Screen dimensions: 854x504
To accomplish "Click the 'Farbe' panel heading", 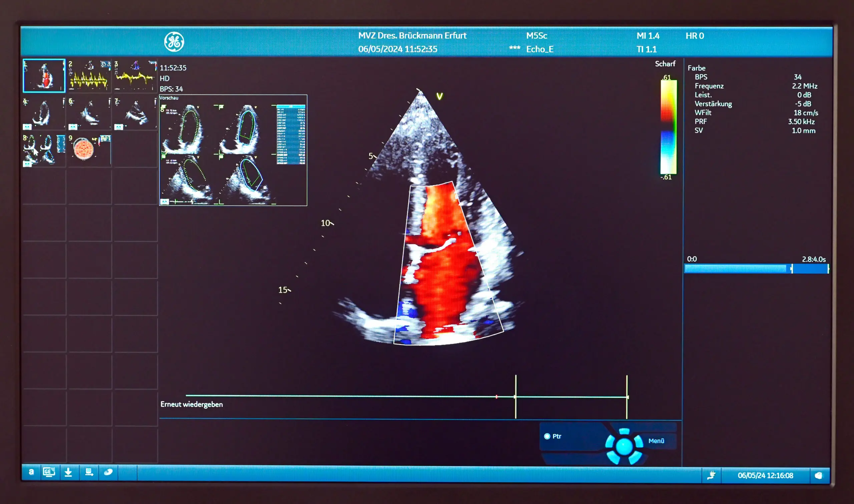I will [697, 68].
